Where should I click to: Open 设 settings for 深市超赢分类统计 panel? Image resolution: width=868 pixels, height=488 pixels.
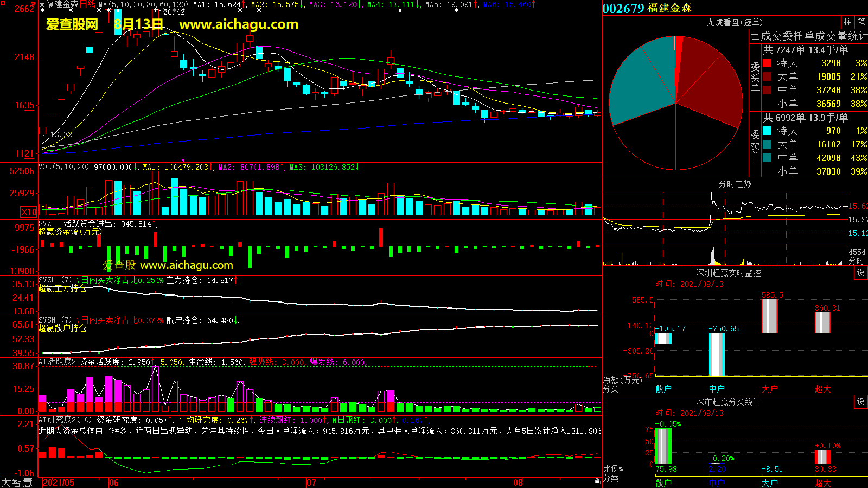click(x=861, y=402)
